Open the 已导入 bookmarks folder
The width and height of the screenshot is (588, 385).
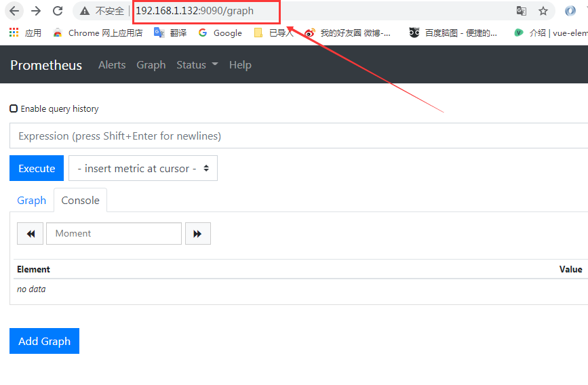pyautogui.click(x=274, y=33)
